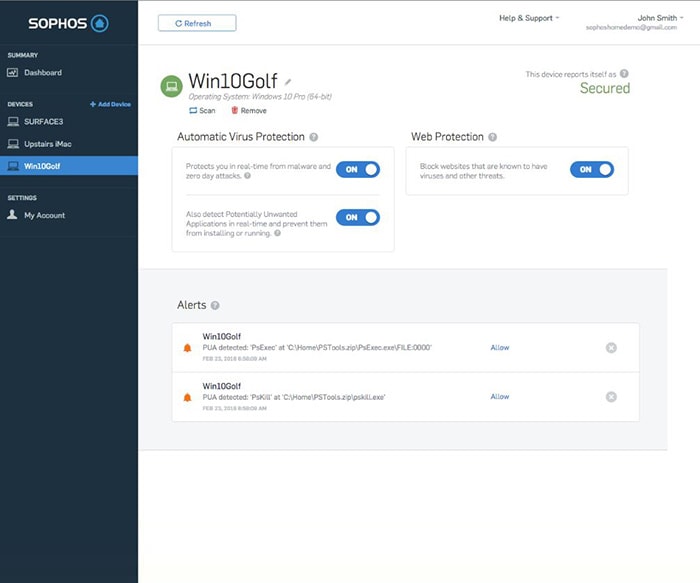Screen dimensions: 700x583
Task: Disable Web Protection website blocking
Action: (592, 170)
